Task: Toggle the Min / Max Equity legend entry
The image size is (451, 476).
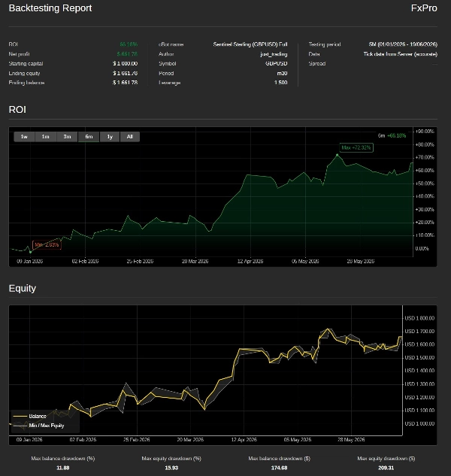Action: pos(38,426)
